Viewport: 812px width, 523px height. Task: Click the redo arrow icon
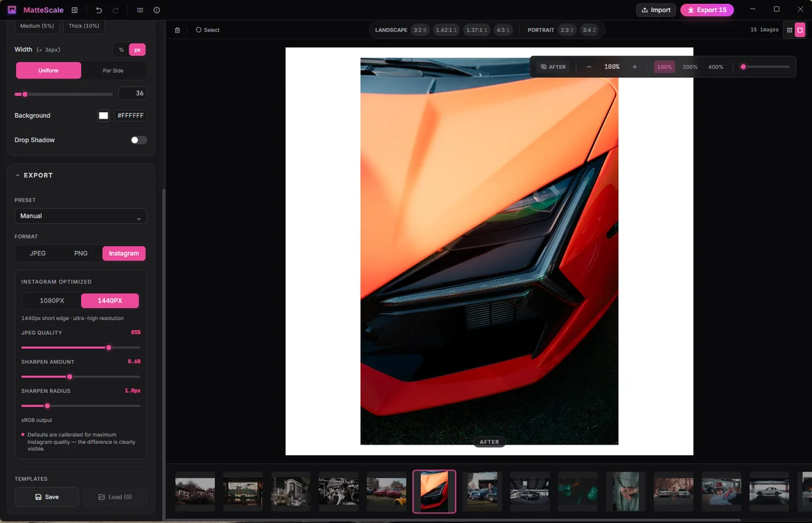[x=116, y=10]
